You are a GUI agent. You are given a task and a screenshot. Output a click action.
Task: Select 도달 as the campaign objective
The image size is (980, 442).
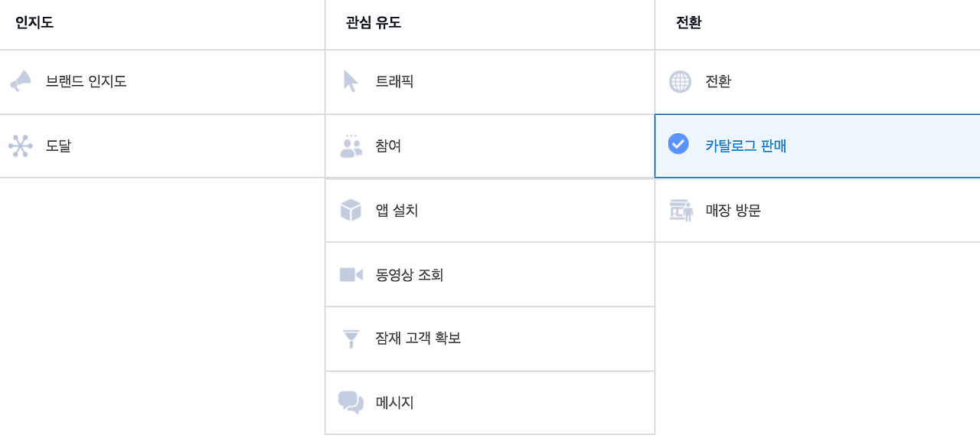[x=115, y=146]
